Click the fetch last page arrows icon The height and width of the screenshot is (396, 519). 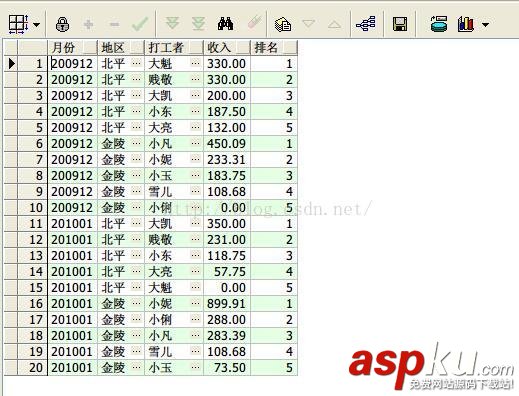pyautogui.click(x=198, y=24)
